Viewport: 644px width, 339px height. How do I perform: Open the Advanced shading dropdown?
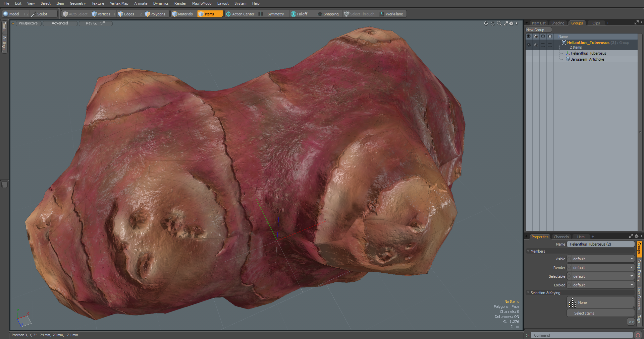pyautogui.click(x=60, y=23)
